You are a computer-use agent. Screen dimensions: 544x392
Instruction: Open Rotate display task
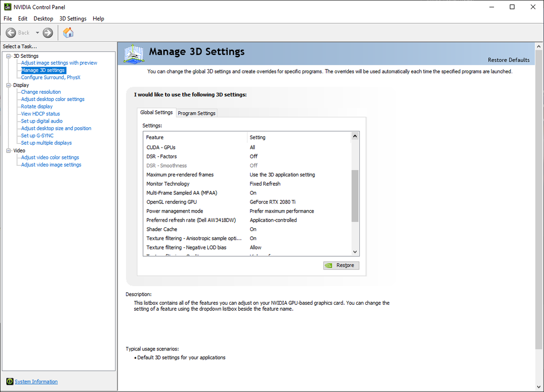click(x=37, y=106)
